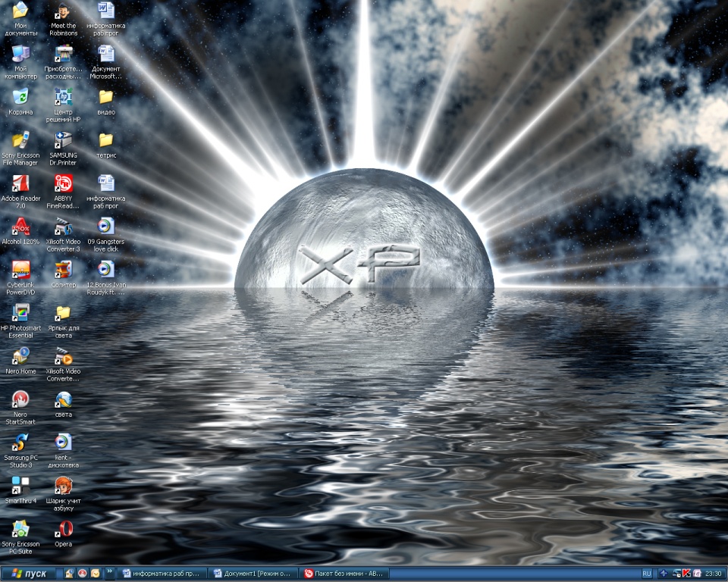728x582 pixels.
Task: Launch Samsung PC Studio 3
Action: click(x=20, y=451)
